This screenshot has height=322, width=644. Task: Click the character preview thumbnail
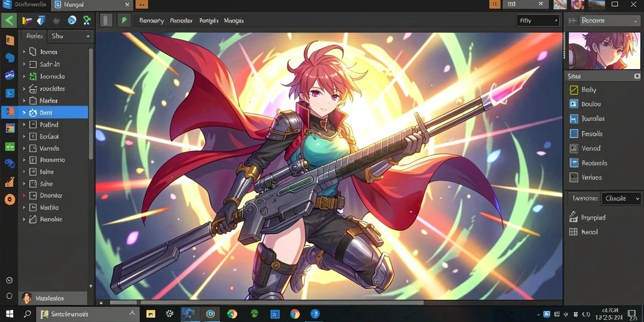(x=604, y=51)
